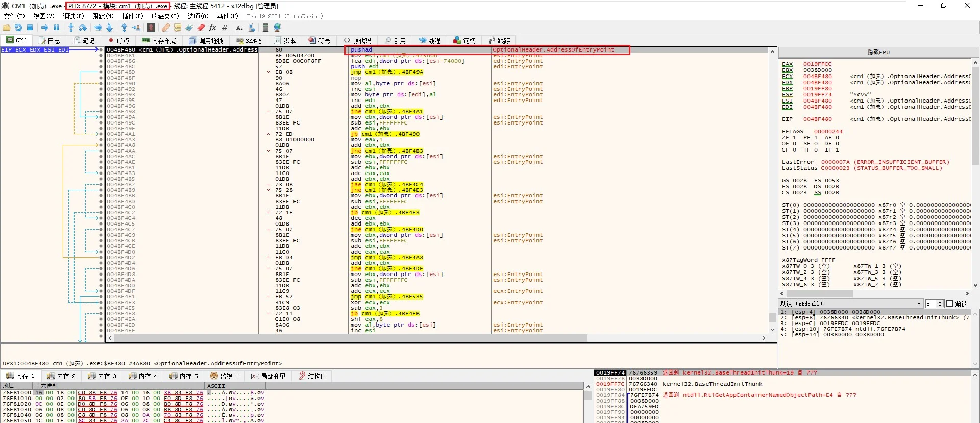Open the 收藏夹(I) menu
980x423 pixels.
tap(165, 16)
